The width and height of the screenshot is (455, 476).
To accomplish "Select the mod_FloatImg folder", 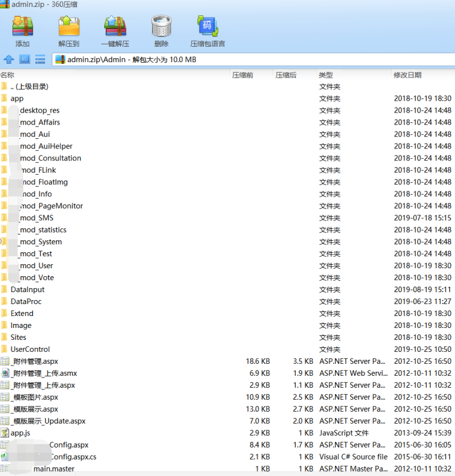I will click(45, 182).
